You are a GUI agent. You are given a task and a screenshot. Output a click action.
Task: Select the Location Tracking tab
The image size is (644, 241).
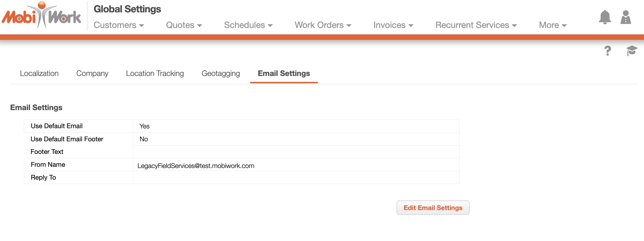point(155,73)
